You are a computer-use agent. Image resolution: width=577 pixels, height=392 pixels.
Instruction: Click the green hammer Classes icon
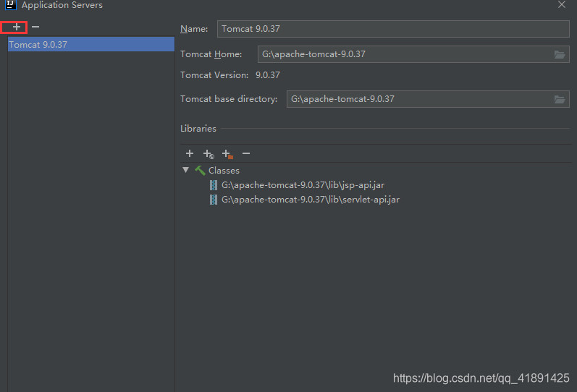pos(200,170)
